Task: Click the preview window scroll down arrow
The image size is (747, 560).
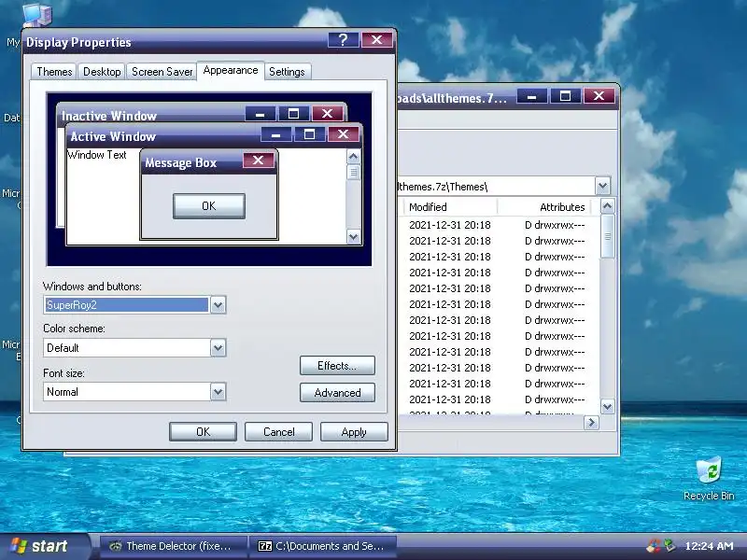Action: (x=354, y=236)
